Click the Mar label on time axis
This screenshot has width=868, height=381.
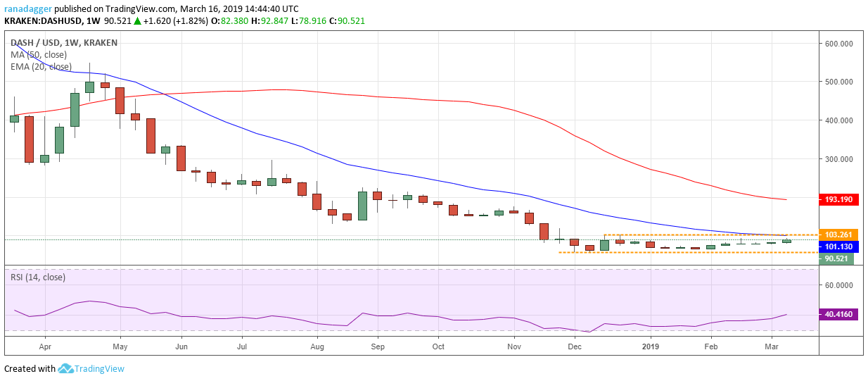[772, 346]
